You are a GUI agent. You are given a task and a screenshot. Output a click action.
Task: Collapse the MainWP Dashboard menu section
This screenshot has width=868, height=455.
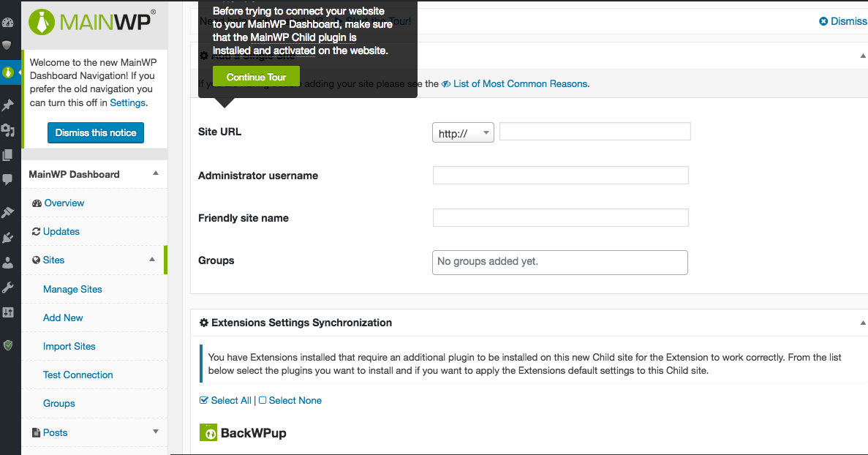(156, 173)
